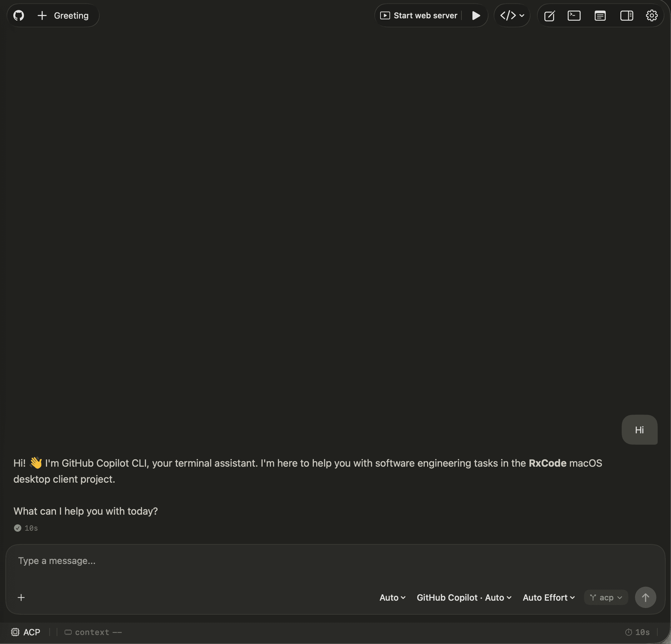Create a new chat with compose icon

(549, 15)
